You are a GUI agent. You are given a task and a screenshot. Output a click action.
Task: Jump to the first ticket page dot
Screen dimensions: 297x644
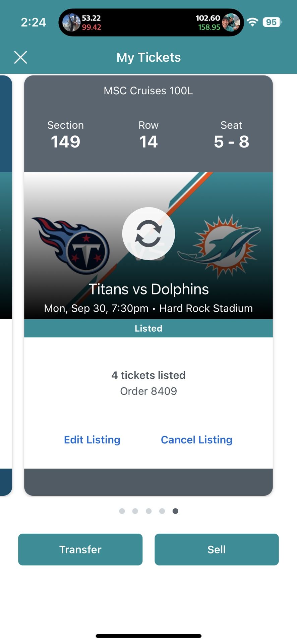pos(122,511)
